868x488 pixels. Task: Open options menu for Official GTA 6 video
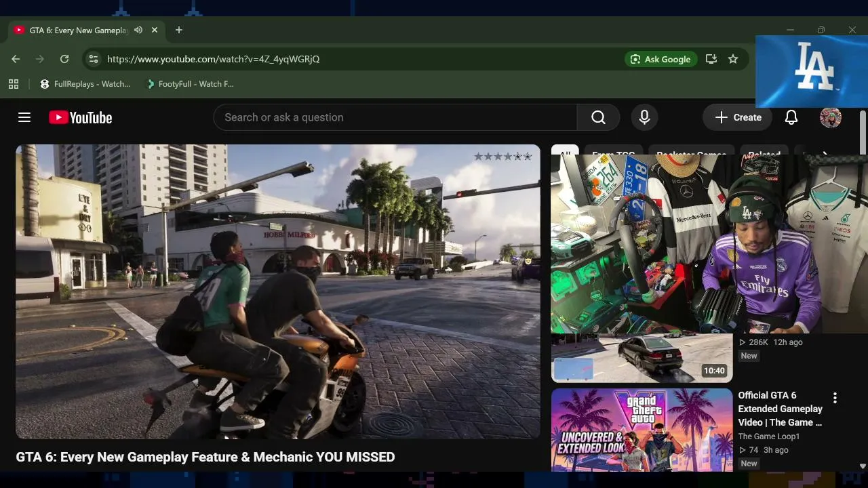[x=835, y=398]
